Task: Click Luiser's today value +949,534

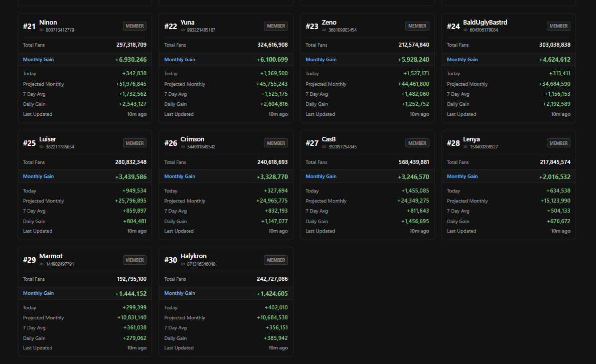Action: click(134, 191)
